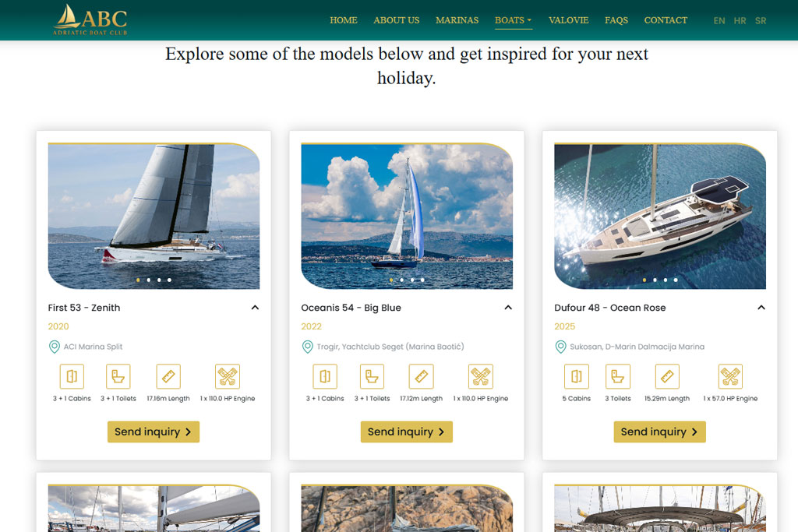Screen dimensions: 798x532
Task: Click the cabins icon on First 53 card
Action: point(72,377)
